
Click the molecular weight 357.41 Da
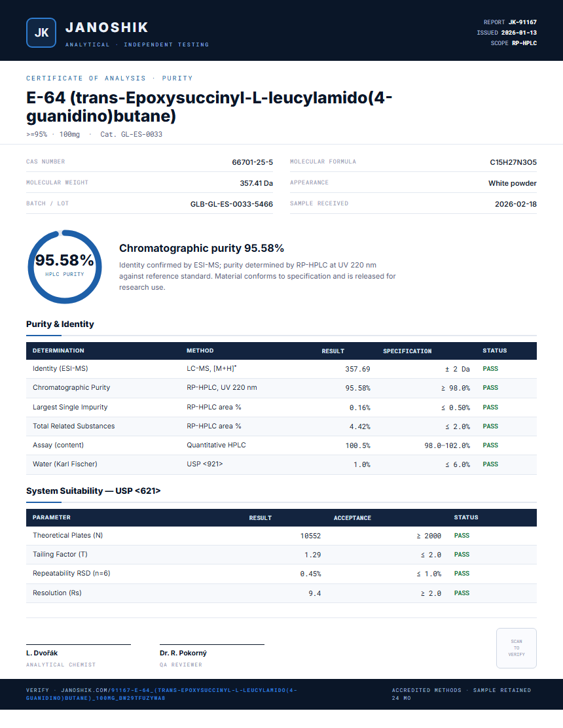257,183
